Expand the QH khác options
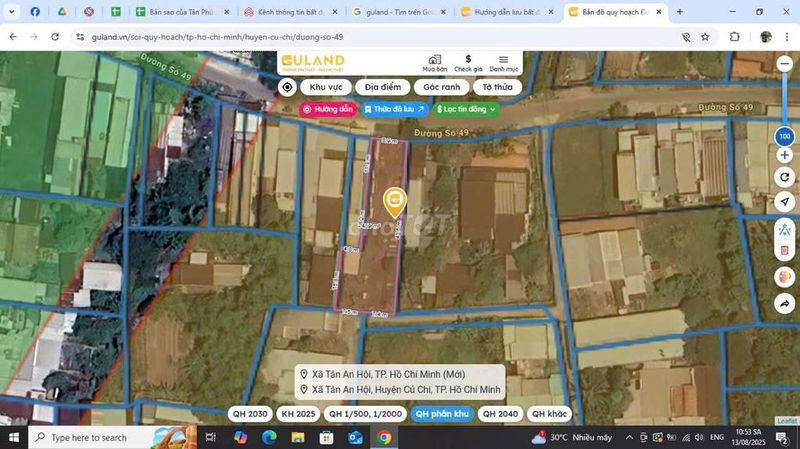Viewport: 800px width, 449px height. coord(549,413)
